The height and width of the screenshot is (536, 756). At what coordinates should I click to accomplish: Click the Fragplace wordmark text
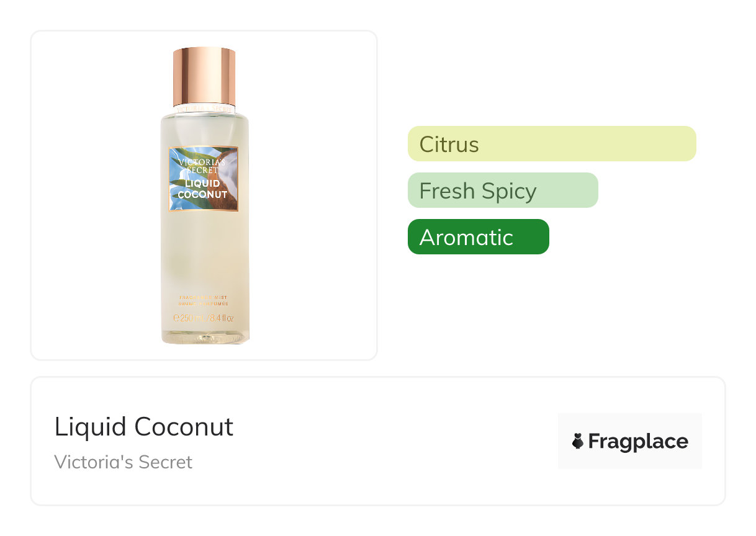[x=638, y=441]
